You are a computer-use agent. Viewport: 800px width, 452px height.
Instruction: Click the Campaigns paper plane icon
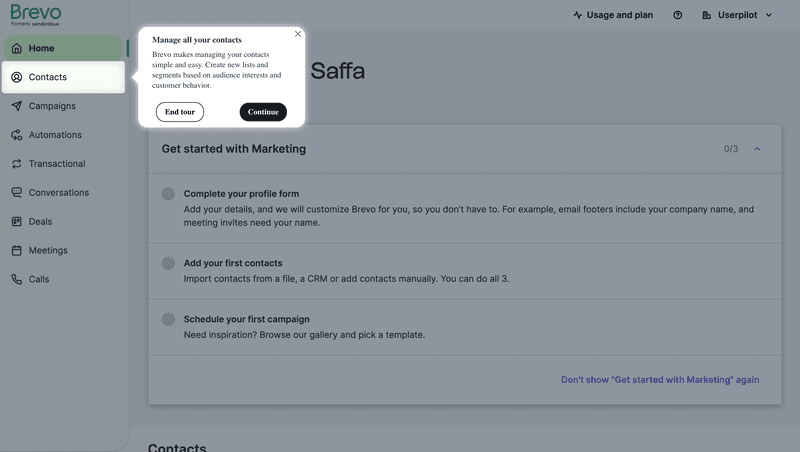coord(16,106)
